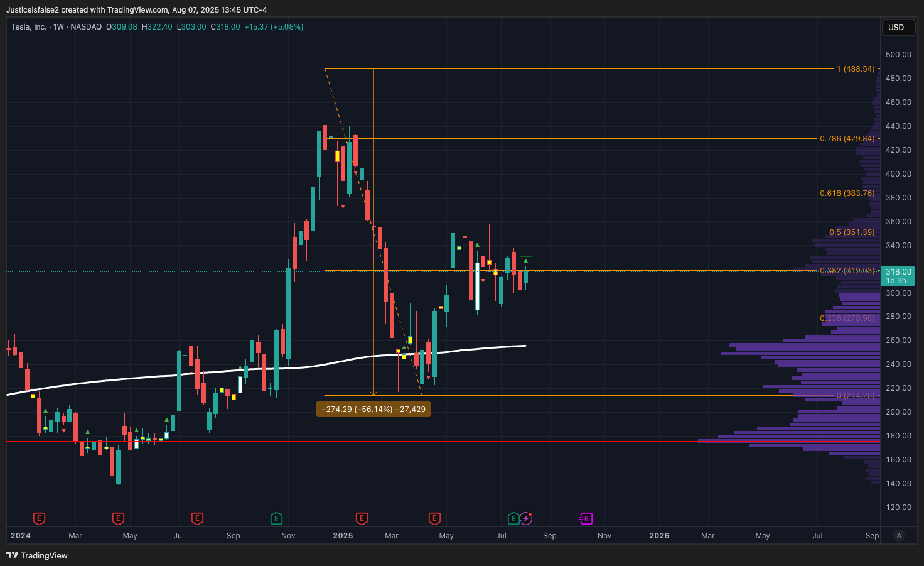Click the purple lightning news event icon
Viewport: 924px width, 566px height.
[x=526, y=518]
